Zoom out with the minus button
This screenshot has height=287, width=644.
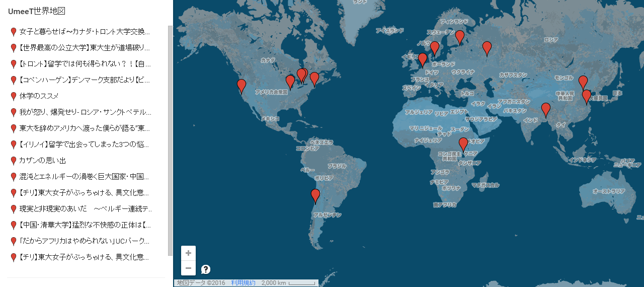click(x=188, y=268)
